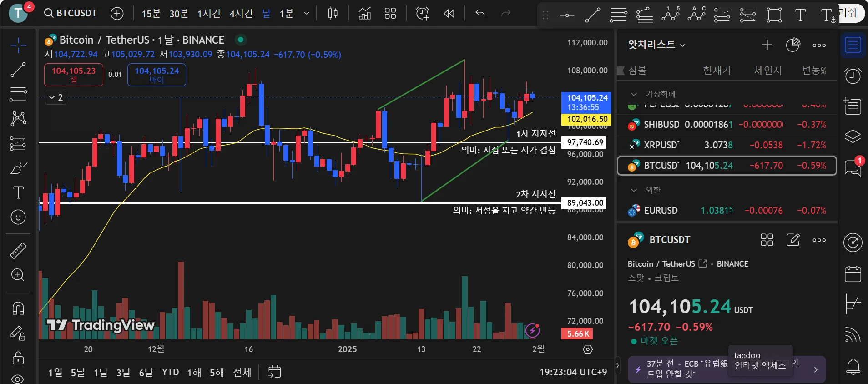Viewport: 868px width, 384px height.
Task: Select the crosshair cursor tool
Action: pos(18,45)
